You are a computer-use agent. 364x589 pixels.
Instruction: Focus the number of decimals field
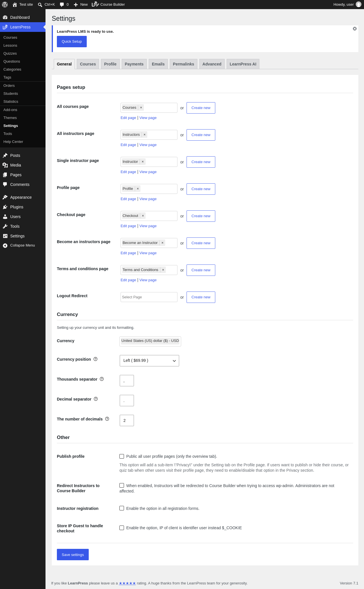127,420
